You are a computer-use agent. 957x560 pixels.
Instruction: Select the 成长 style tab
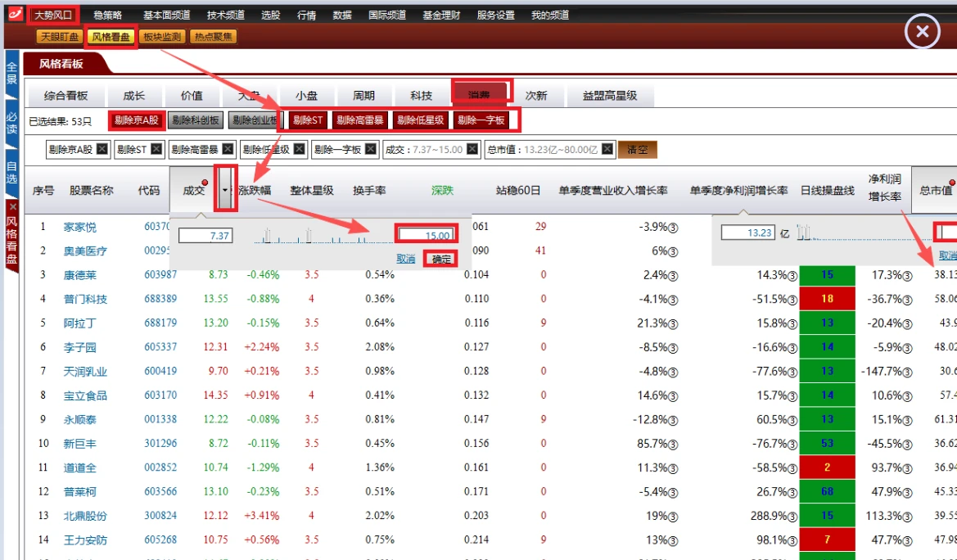pos(133,95)
